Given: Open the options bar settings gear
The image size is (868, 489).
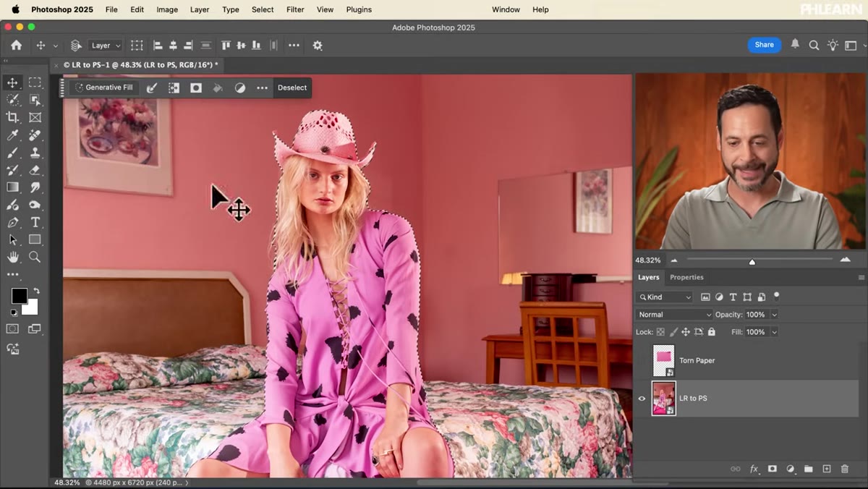Looking at the screenshot, I should coord(318,45).
